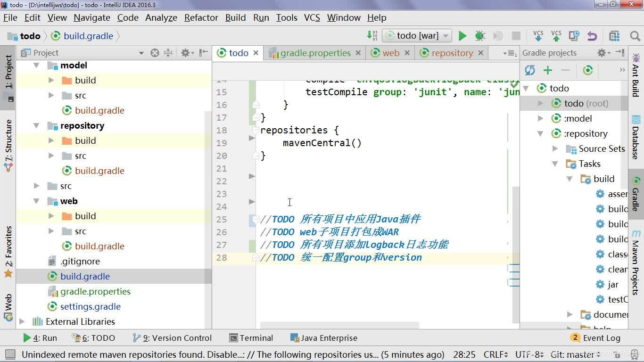
Task: Click the VCS Commit Changes icon
Action: (556, 36)
